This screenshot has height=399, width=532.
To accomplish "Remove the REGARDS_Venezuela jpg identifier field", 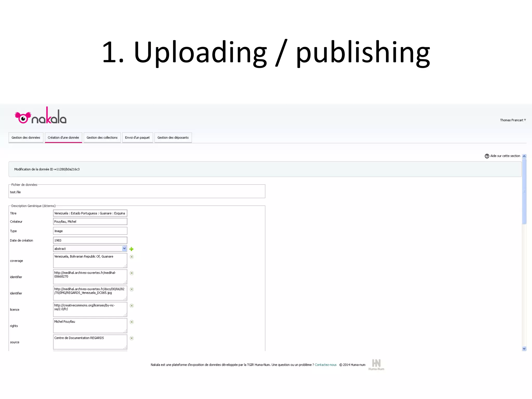I will click(132, 289).
